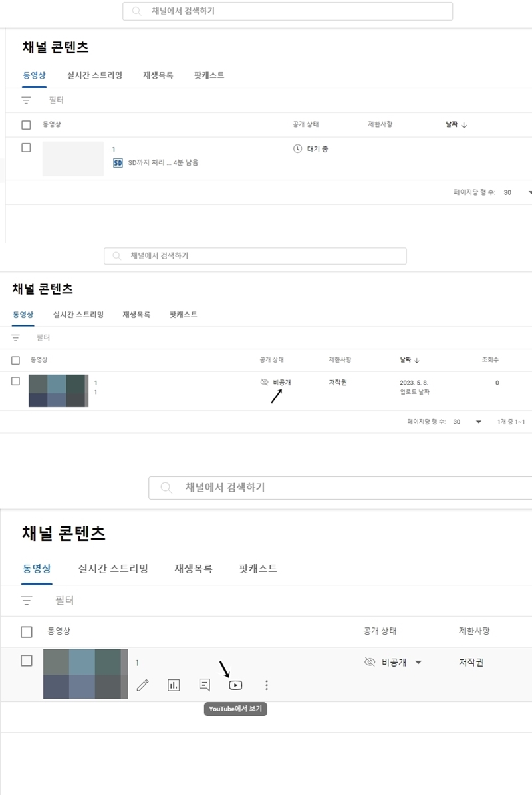Check the select-all checkbox in the top screenshot header
532x795 pixels.
tap(27, 124)
